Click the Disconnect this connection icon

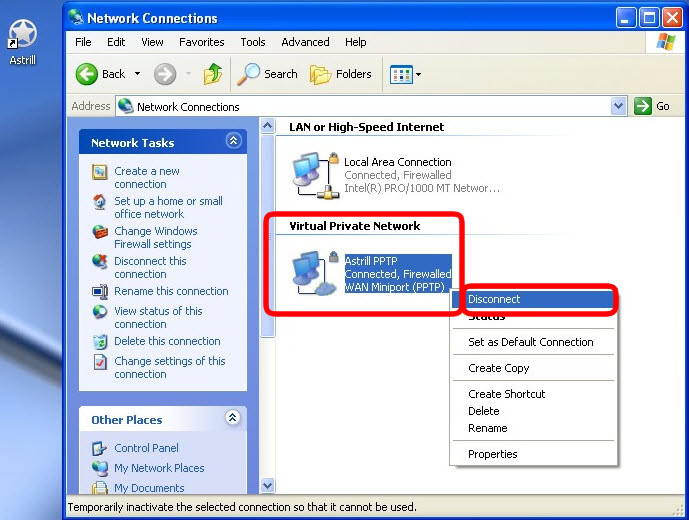click(x=100, y=261)
